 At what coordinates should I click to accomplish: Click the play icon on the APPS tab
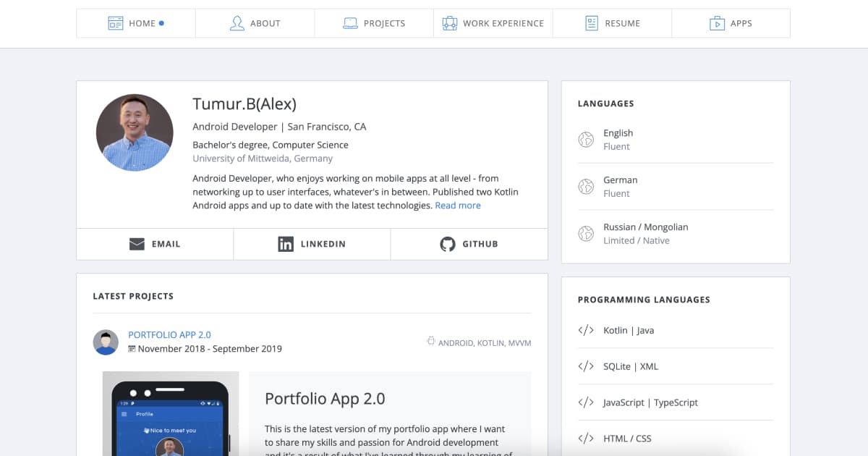pos(718,22)
